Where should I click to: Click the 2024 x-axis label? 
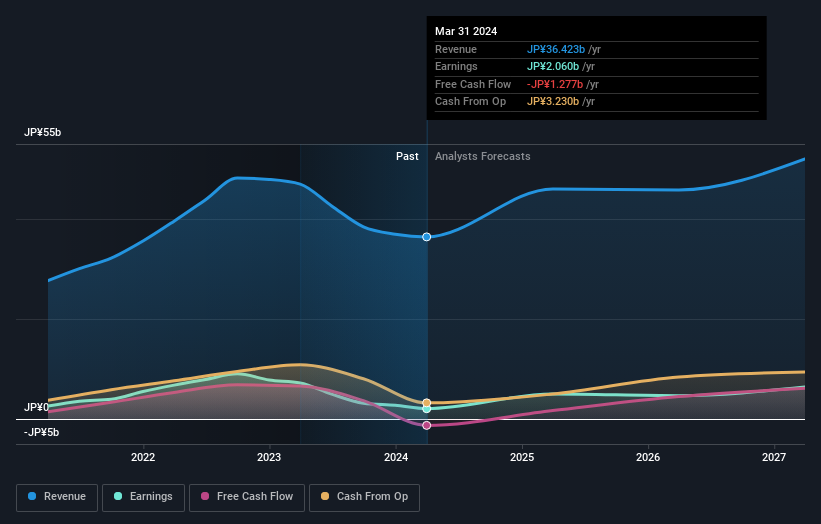(x=396, y=458)
